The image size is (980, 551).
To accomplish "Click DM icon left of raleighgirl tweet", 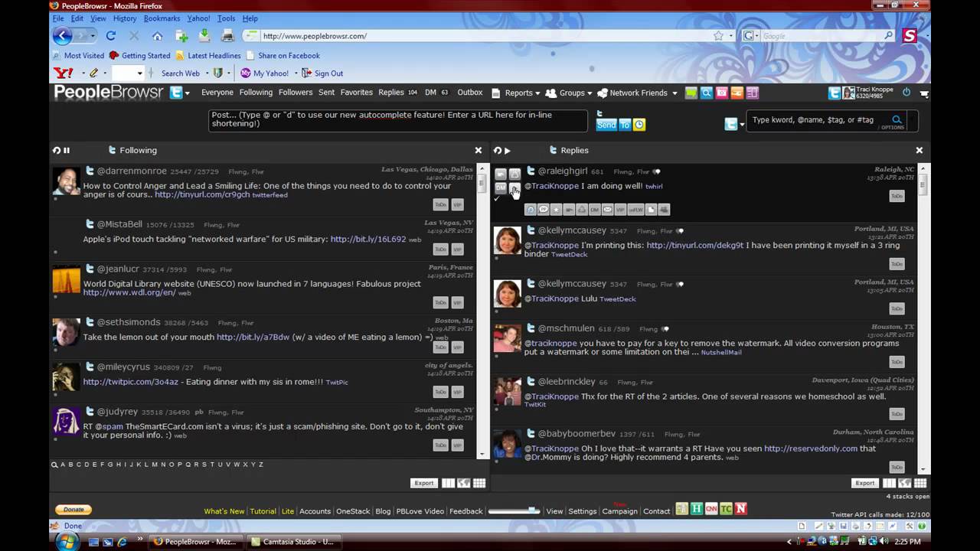I will (500, 187).
